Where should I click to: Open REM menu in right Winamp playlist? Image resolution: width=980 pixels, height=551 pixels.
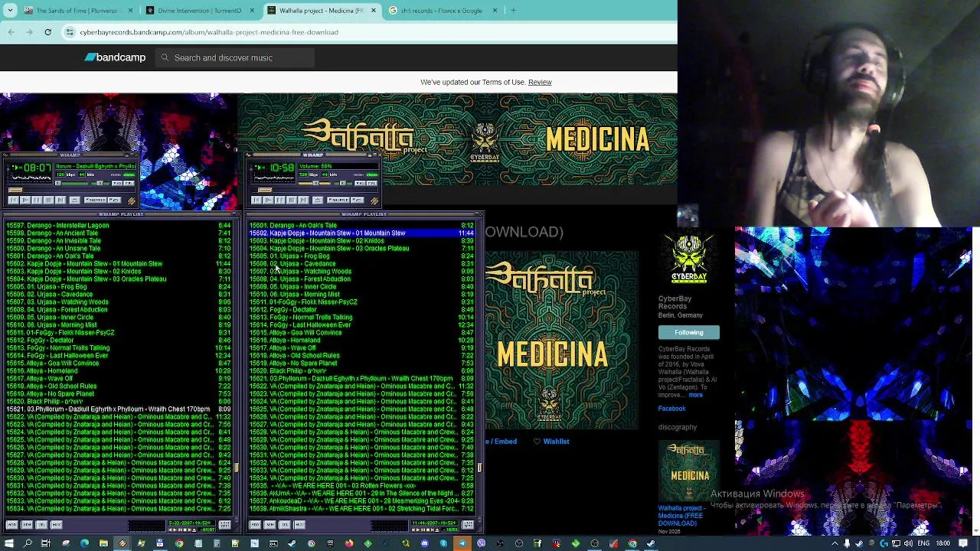269,524
